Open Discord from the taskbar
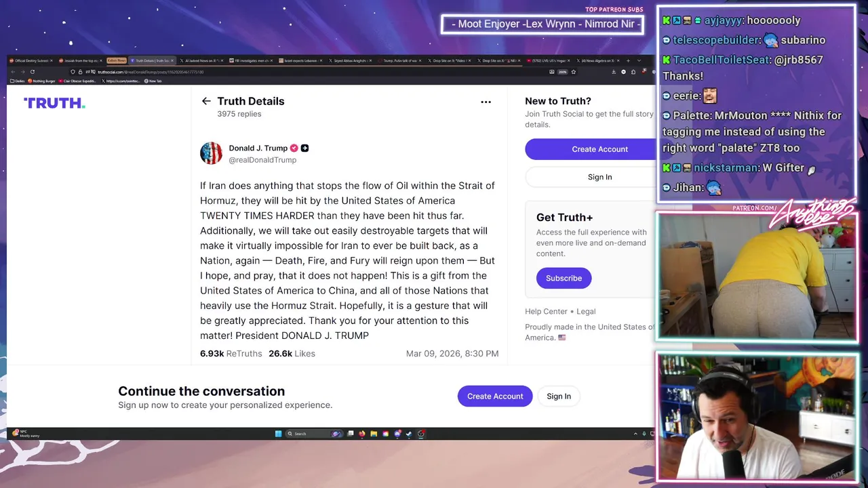 click(397, 434)
